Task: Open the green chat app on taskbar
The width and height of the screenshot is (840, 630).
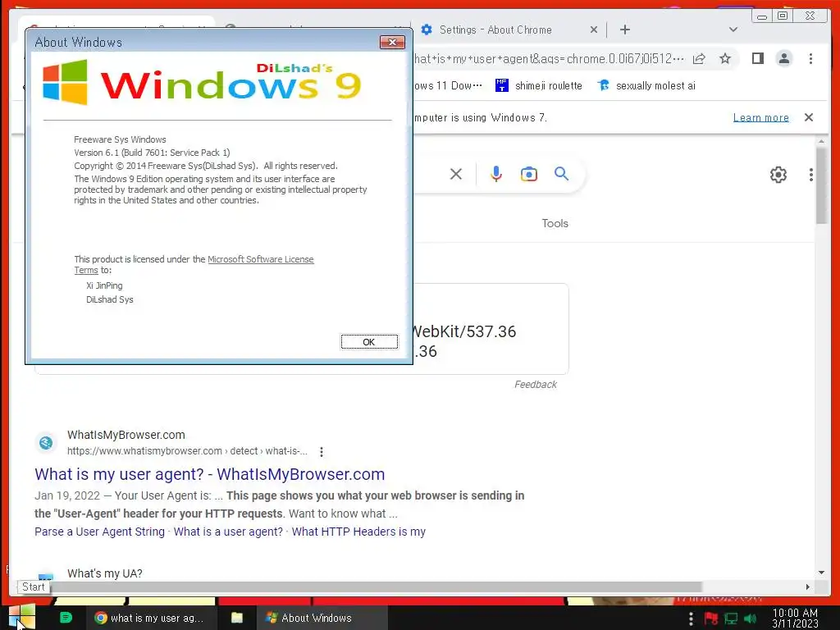Action: coord(66,618)
